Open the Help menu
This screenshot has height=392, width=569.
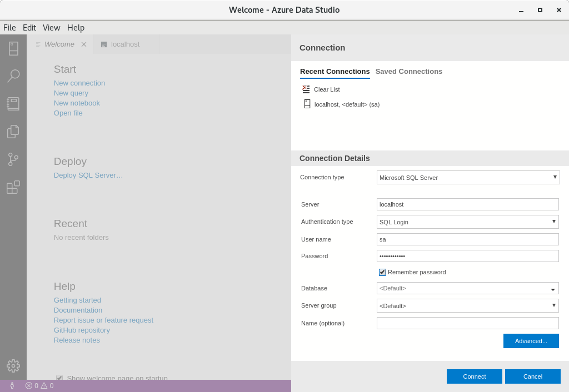tap(76, 28)
